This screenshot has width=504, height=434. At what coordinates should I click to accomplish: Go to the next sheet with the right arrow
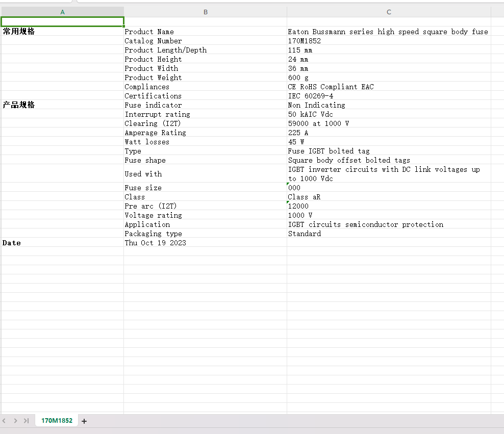click(x=15, y=421)
